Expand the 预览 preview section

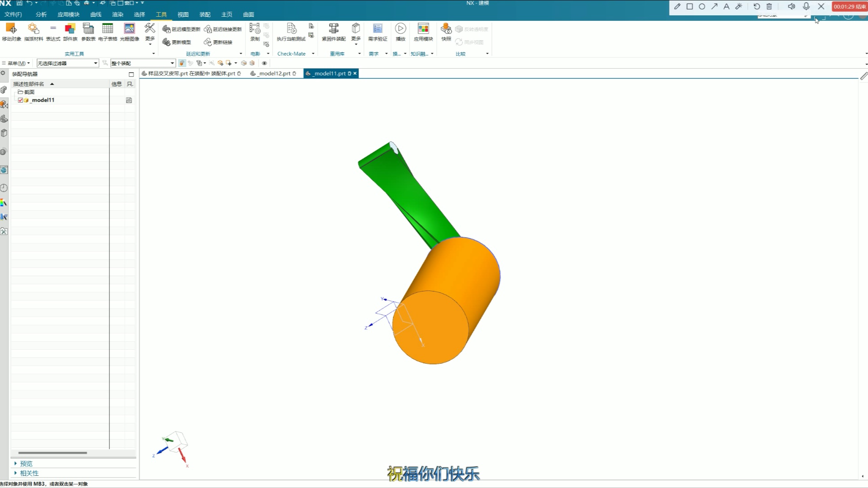point(26,464)
